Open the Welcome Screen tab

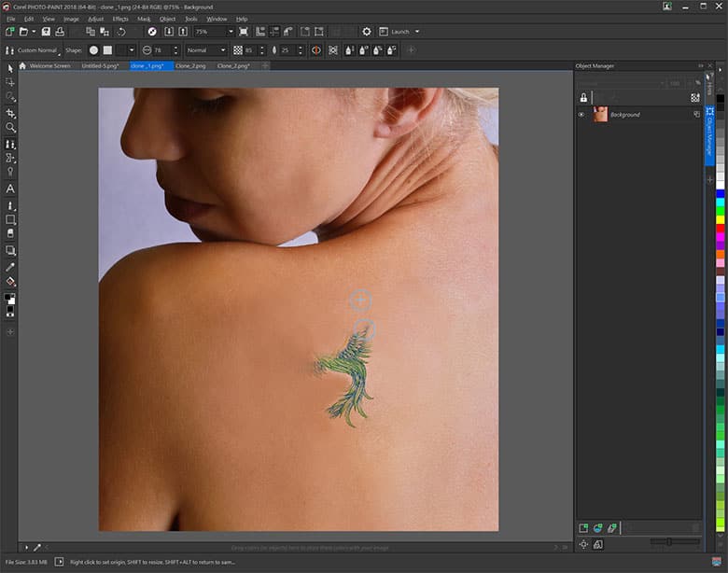click(49, 66)
